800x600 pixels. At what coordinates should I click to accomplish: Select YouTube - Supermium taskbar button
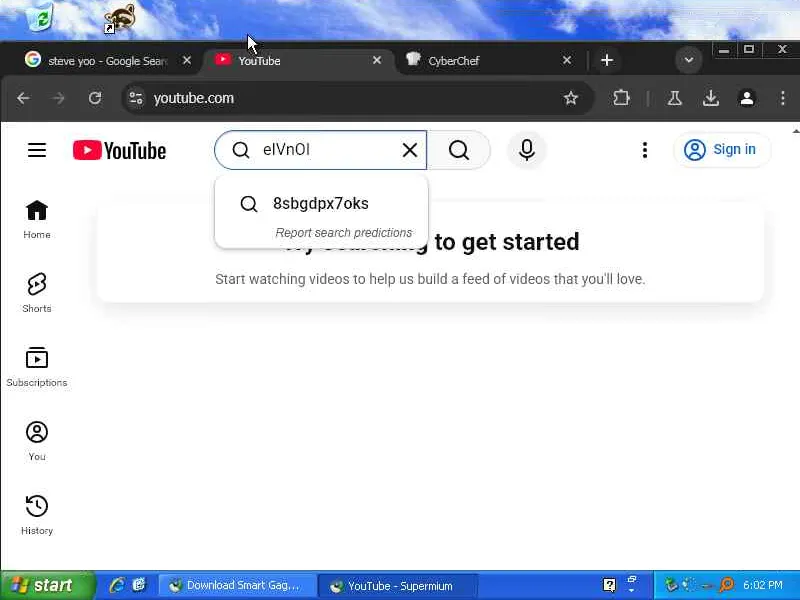click(398, 586)
